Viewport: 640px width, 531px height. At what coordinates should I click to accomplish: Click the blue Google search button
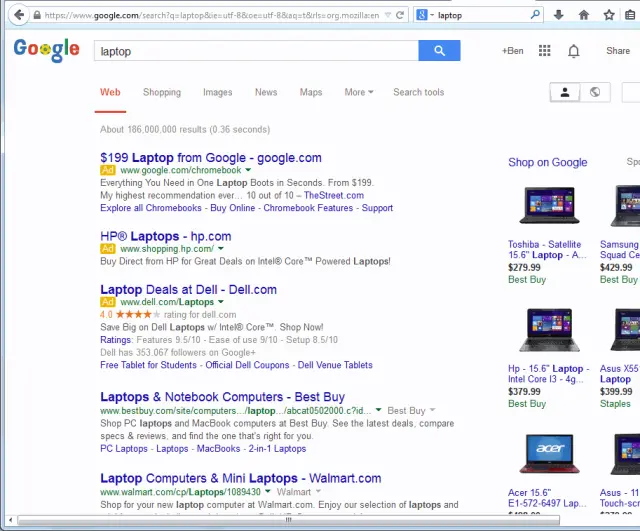pos(439,51)
